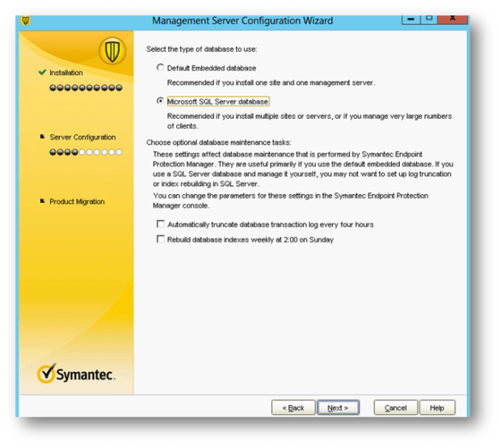Click the Server Configuration step label
Viewport: 501px width, 448px height.
[82, 137]
